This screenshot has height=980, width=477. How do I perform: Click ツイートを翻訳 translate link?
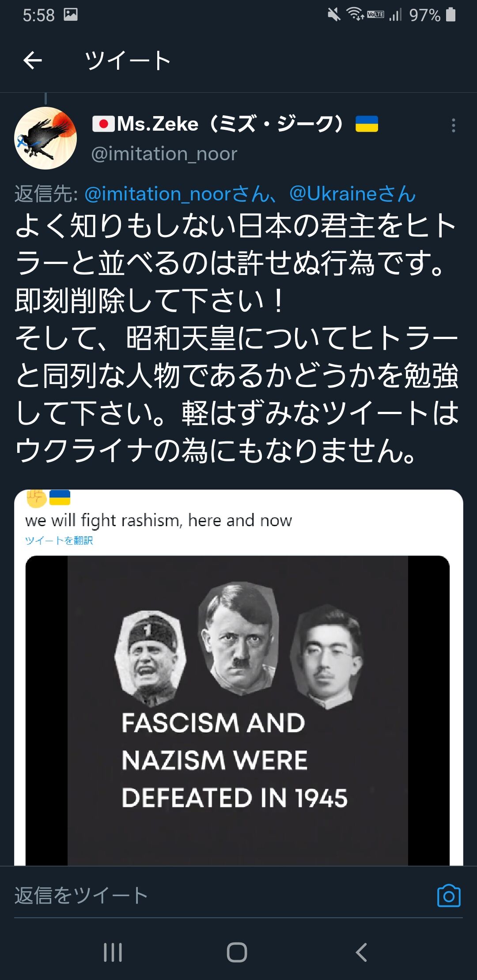click(x=59, y=540)
